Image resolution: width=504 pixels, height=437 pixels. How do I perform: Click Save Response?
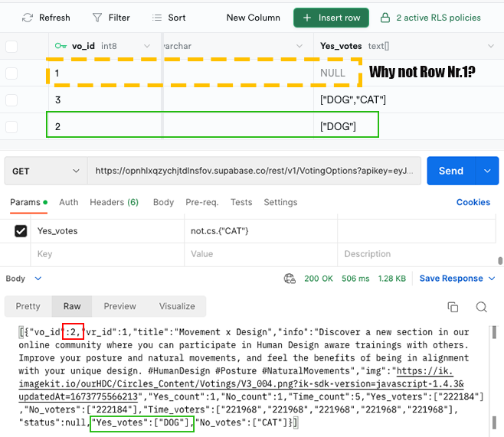pos(451,279)
